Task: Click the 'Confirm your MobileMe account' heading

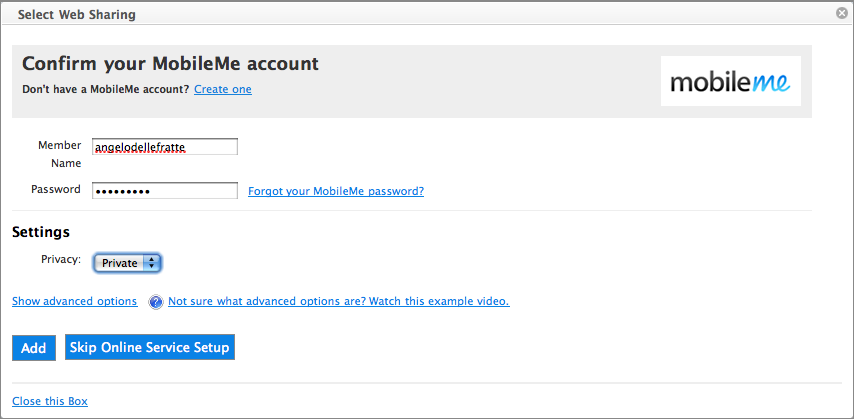Action: (x=170, y=64)
